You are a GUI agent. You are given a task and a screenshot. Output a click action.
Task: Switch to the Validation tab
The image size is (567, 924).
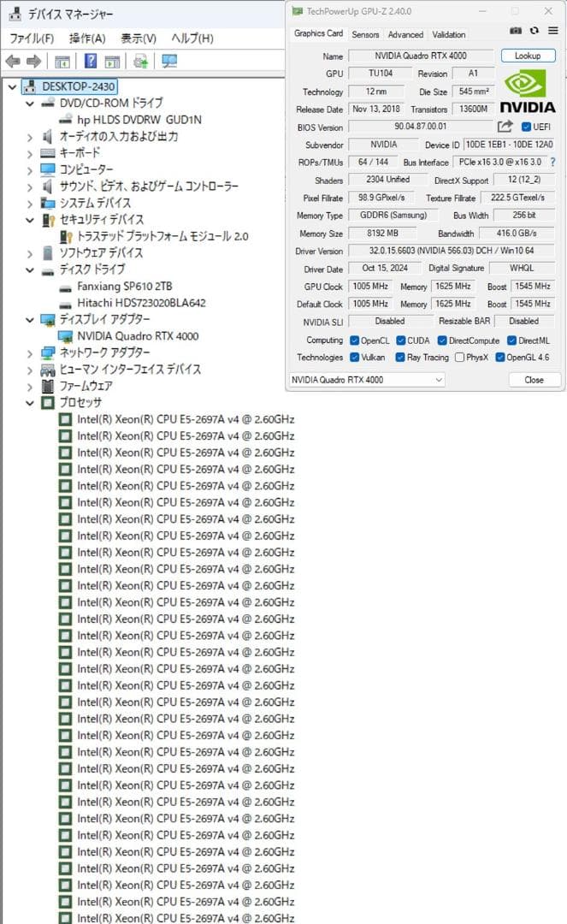point(449,35)
